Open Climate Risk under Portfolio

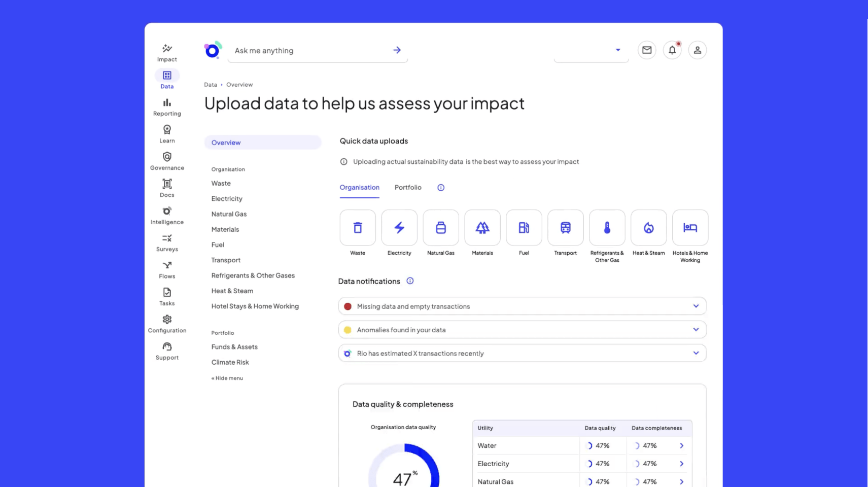230,362
